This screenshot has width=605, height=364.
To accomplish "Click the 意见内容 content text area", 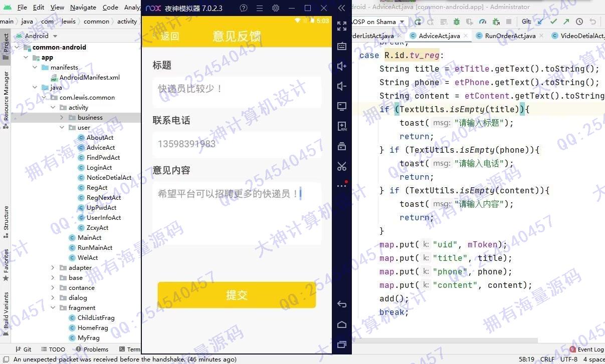I will [237, 213].
